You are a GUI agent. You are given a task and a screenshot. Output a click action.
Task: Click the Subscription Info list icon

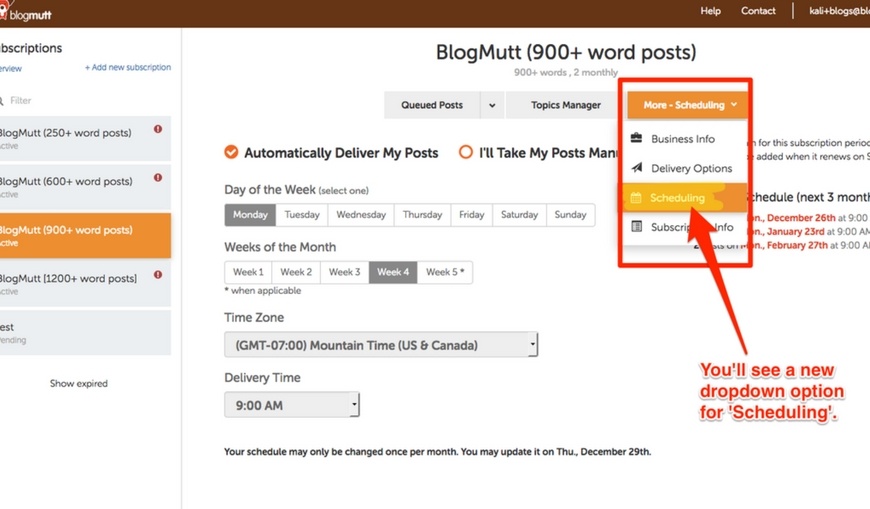[636, 226]
